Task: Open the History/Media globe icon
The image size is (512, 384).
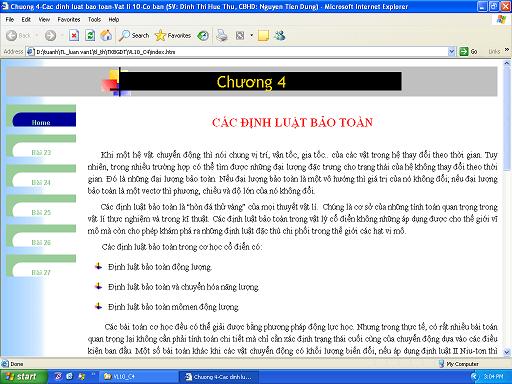Action: (x=203, y=35)
